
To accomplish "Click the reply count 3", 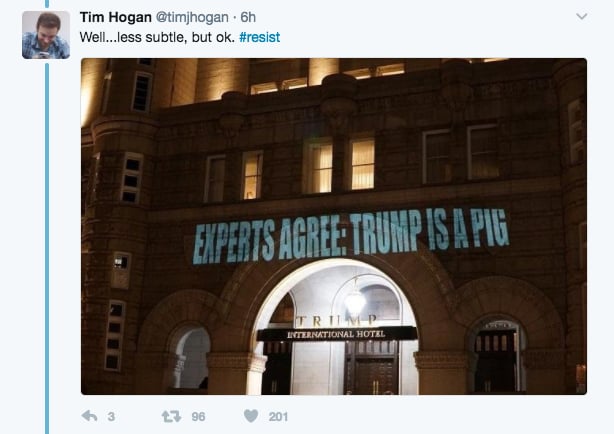I will pos(111,416).
